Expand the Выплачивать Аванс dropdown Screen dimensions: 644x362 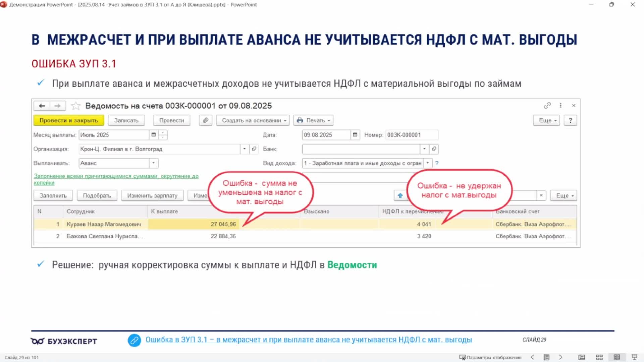click(x=154, y=163)
